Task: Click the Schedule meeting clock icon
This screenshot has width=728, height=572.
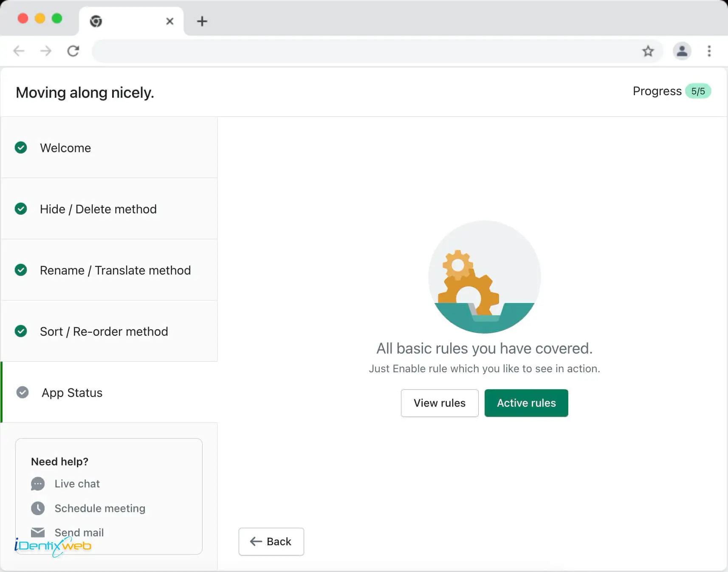Action: [x=38, y=508]
